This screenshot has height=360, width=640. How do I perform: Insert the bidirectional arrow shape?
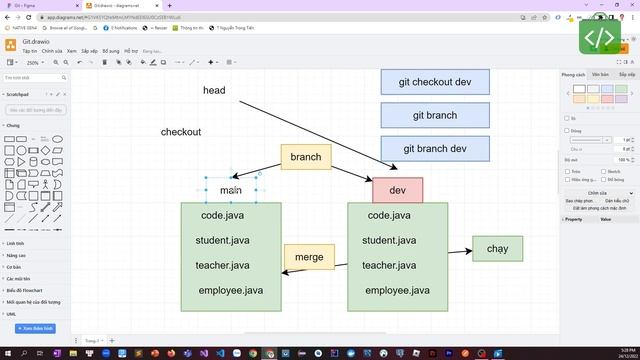click(x=45, y=207)
